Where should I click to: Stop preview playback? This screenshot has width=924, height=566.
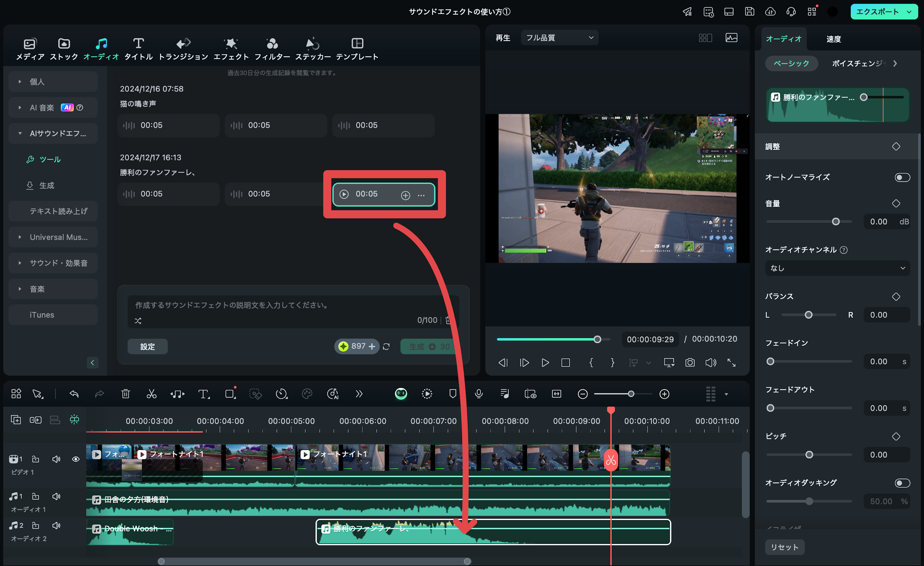[566, 363]
